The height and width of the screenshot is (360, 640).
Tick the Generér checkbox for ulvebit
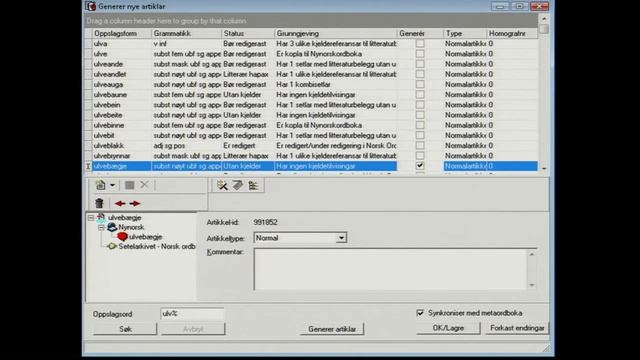tap(420, 135)
